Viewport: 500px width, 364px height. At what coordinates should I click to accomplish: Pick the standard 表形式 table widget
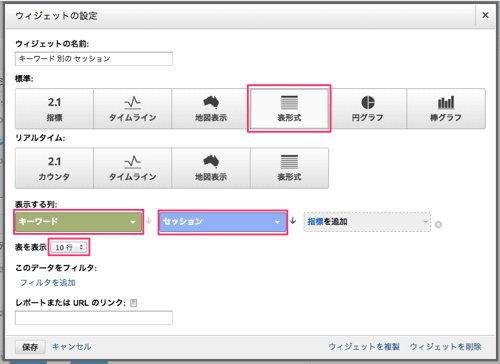pos(289,109)
